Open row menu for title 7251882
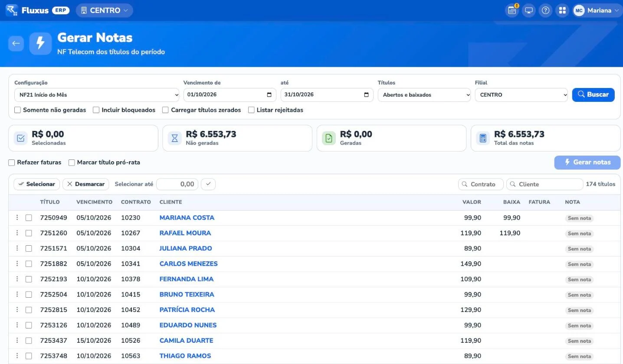 point(17,263)
